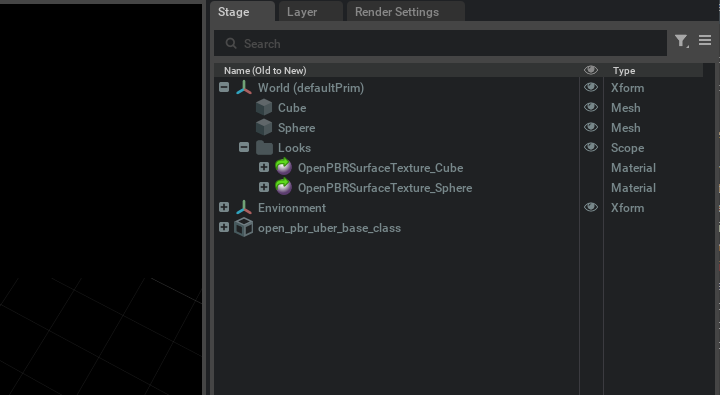Open the Stage options hamburger menu
Screen dimensions: 720x395
tap(705, 40)
